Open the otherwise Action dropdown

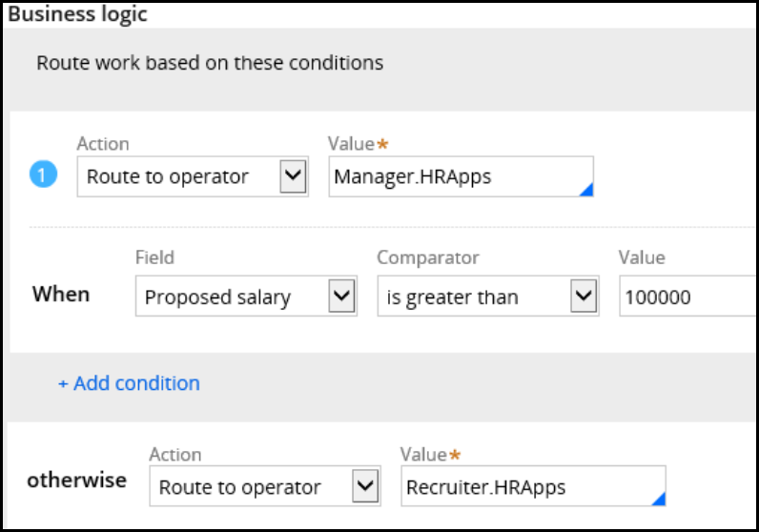365,487
